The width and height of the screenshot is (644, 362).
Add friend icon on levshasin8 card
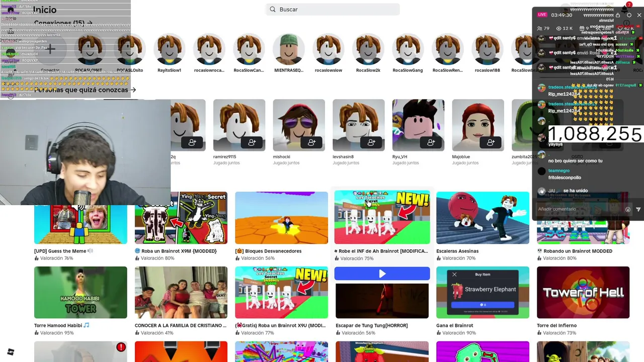371,143
